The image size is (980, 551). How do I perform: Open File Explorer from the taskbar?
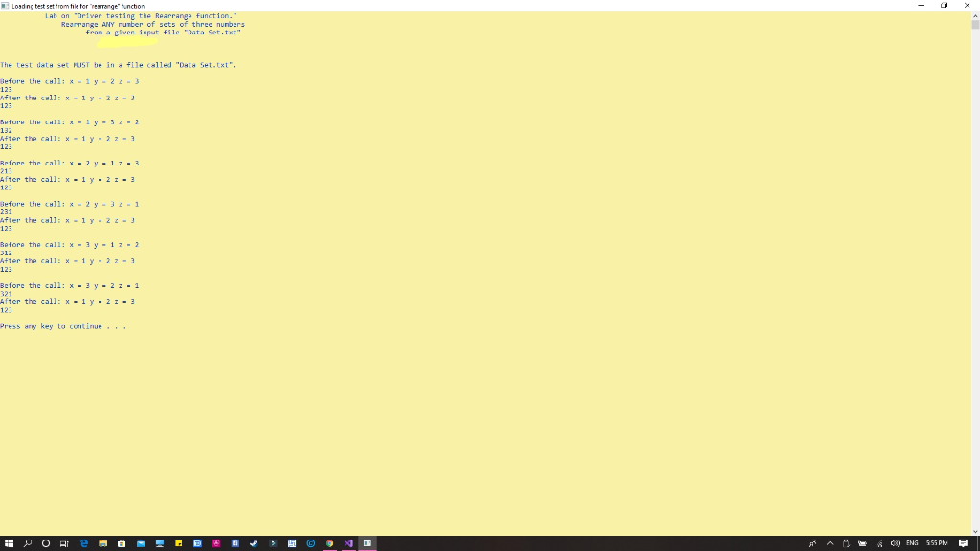tap(103, 543)
